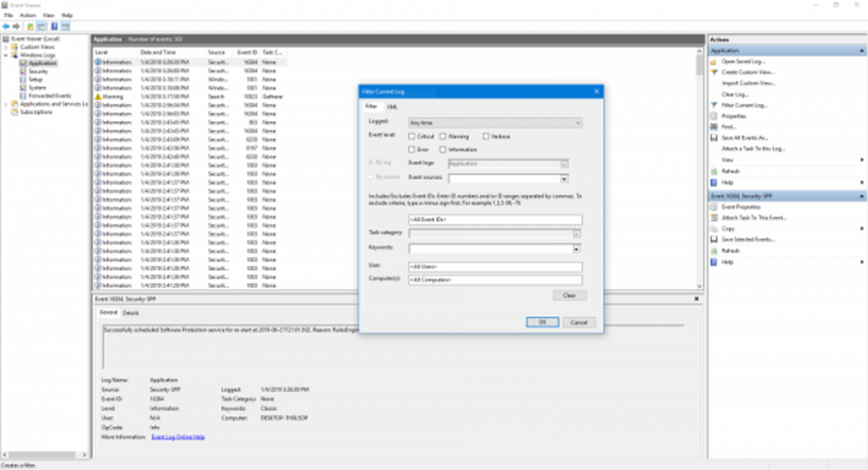Click Cancel in the filter dialog
Image resolution: width=868 pixels, height=470 pixels.
(579, 322)
